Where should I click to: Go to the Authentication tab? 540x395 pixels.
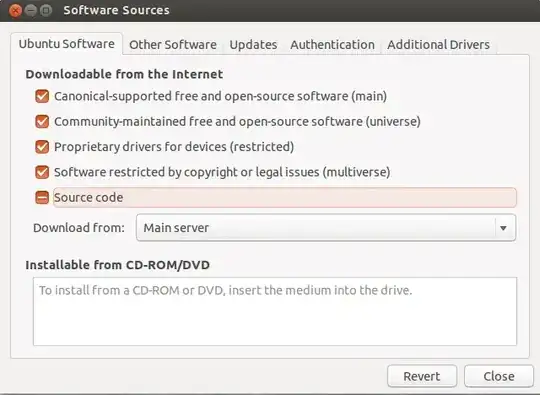(332, 45)
